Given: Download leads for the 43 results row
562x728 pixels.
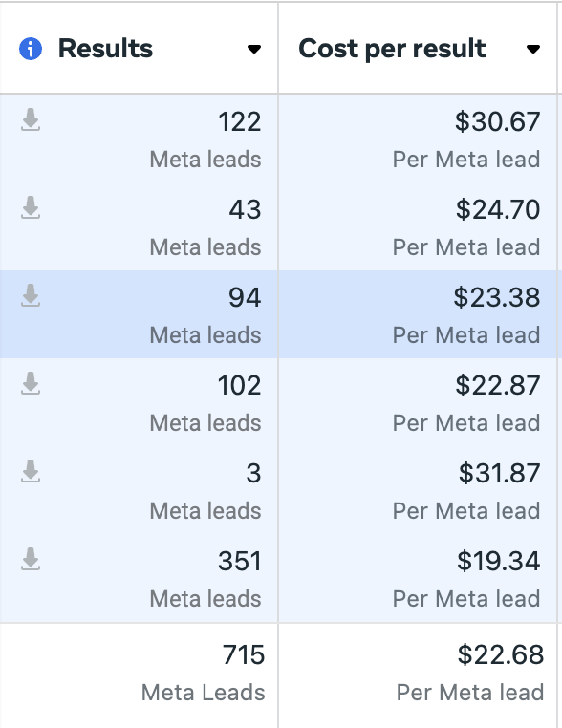Looking at the screenshot, I should (x=31, y=207).
